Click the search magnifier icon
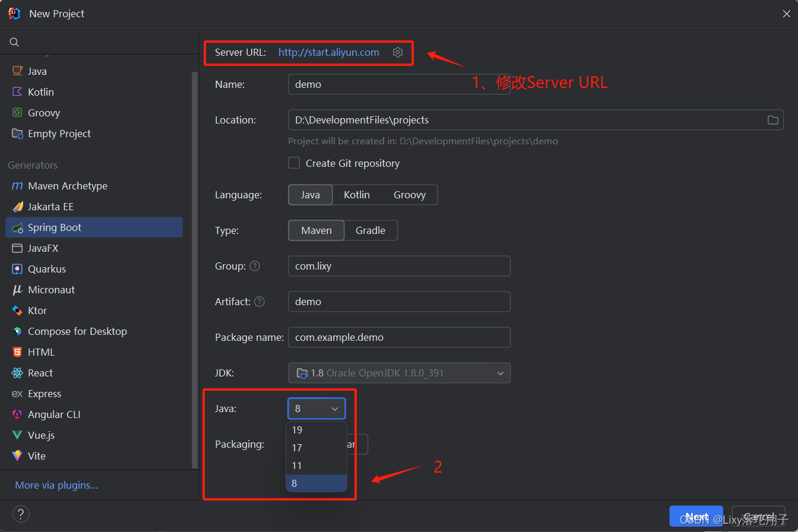The image size is (798, 532). [x=14, y=42]
